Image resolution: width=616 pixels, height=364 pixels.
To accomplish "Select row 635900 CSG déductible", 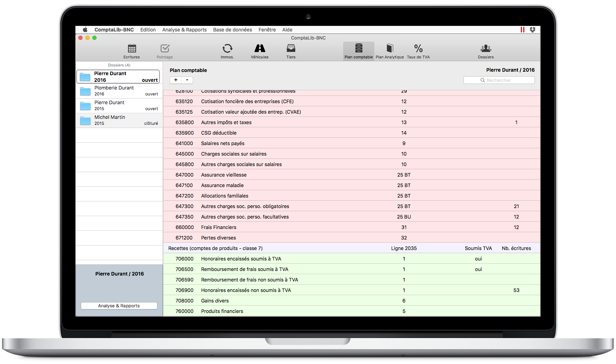I will pyautogui.click(x=352, y=133).
